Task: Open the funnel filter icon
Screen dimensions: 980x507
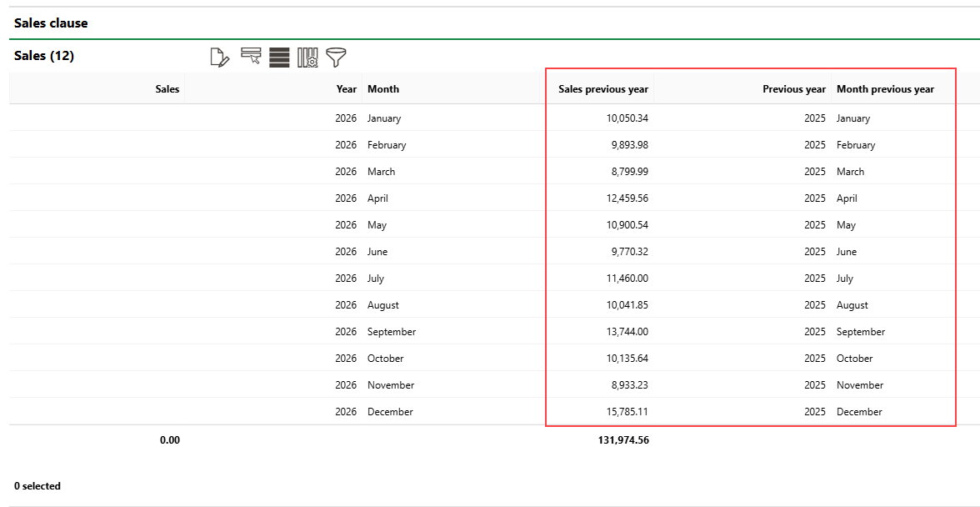Action: [336, 57]
